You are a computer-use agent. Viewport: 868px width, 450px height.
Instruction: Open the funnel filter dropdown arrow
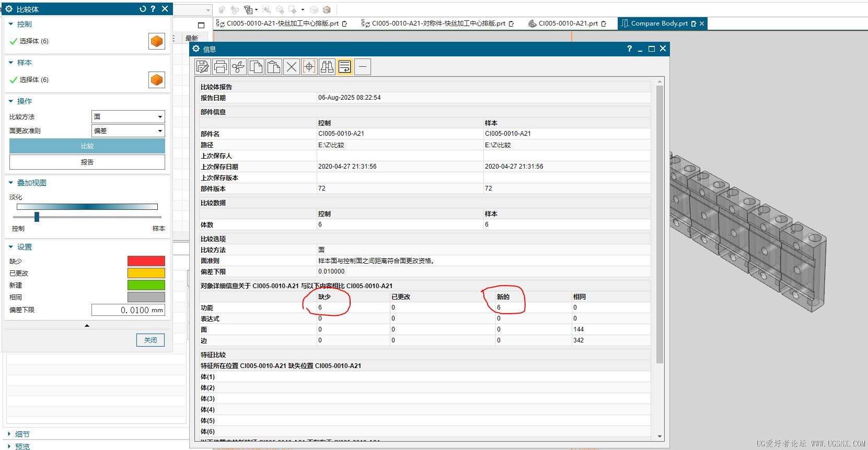coord(256,10)
